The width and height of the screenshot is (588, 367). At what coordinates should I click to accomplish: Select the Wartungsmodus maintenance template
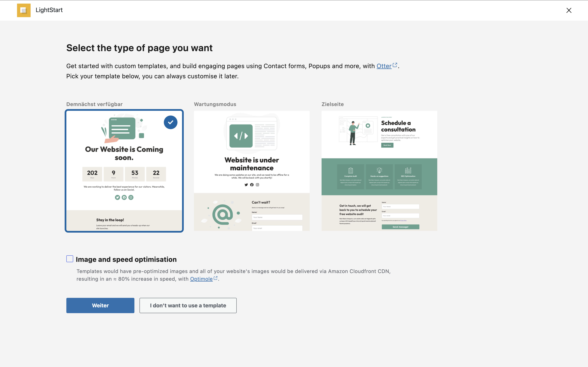point(251,171)
